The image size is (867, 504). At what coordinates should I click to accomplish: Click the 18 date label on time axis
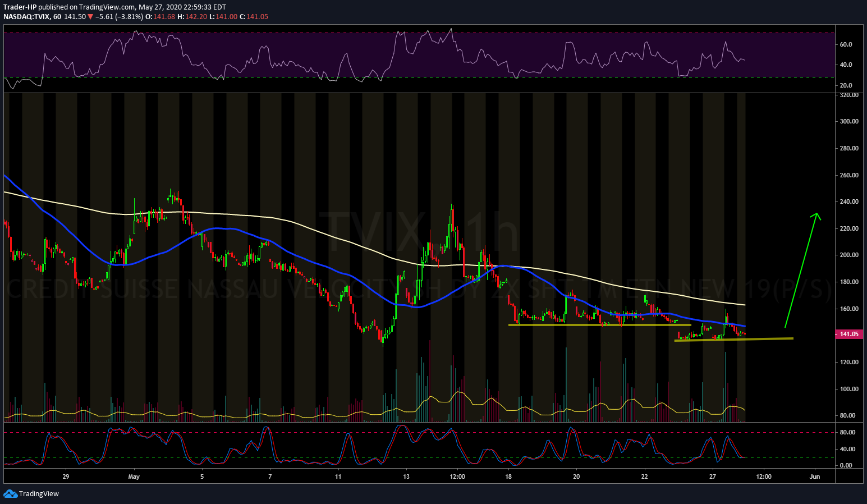click(x=508, y=476)
